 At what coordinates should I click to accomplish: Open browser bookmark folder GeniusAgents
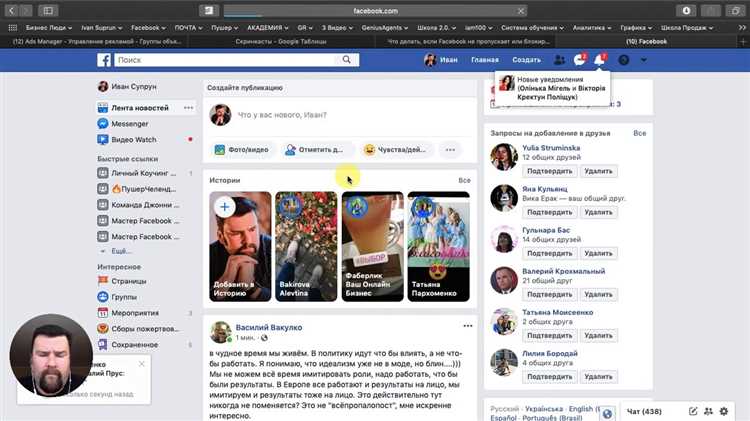click(385, 28)
